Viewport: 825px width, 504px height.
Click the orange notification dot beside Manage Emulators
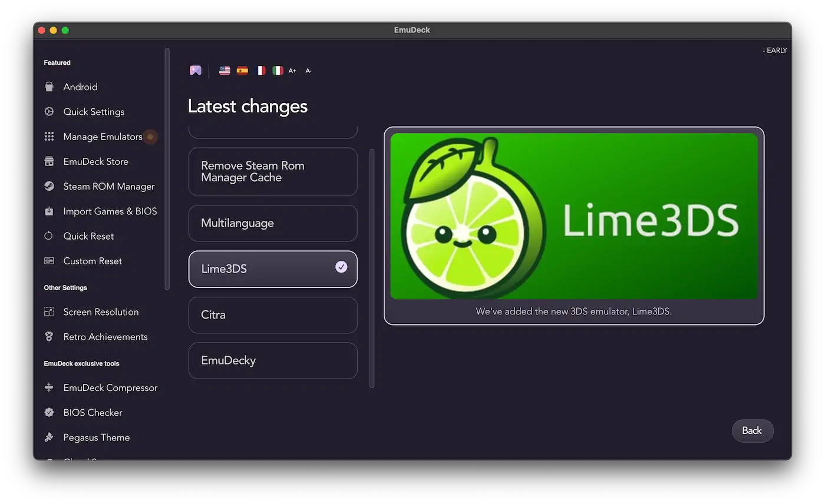[x=150, y=137]
